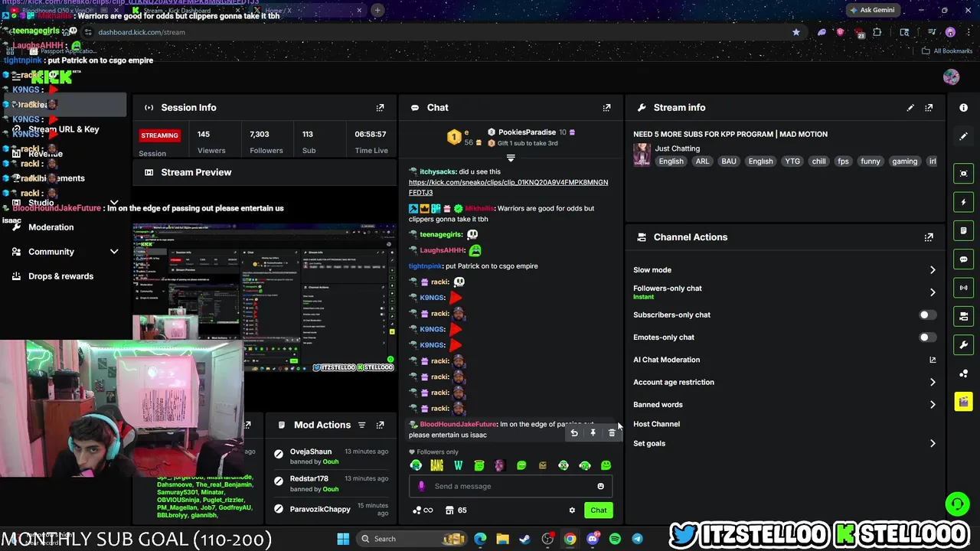980x551 pixels.
Task: Open Chrome extensions puzzle icon
Action: click(x=877, y=32)
